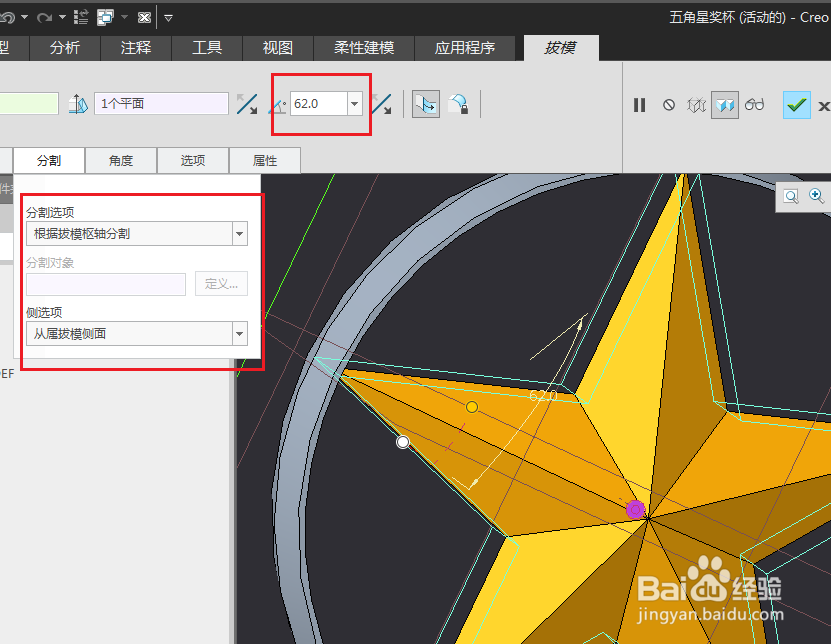Click the magenta circular handle at star center
The height and width of the screenshot is (644, 831).
click(x=635, y=509)
